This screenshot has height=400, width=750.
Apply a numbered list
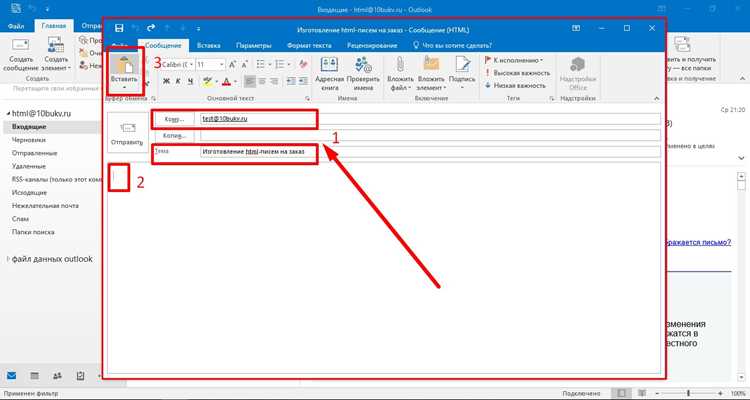(x=279, y=64)
